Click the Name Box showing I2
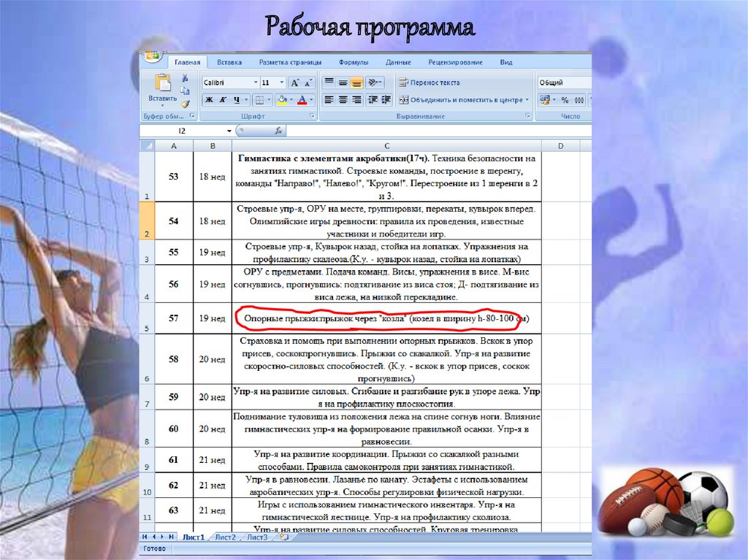Image resolution: width=748 pixels, height=560 pixels. [182, 131]
